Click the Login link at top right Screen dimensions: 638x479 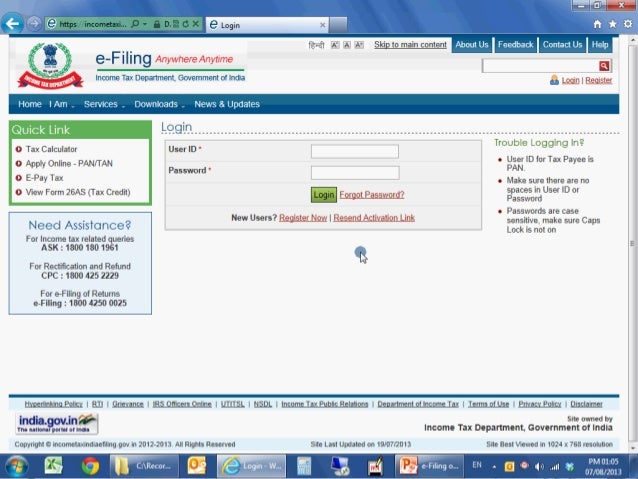tap(570, 80)
